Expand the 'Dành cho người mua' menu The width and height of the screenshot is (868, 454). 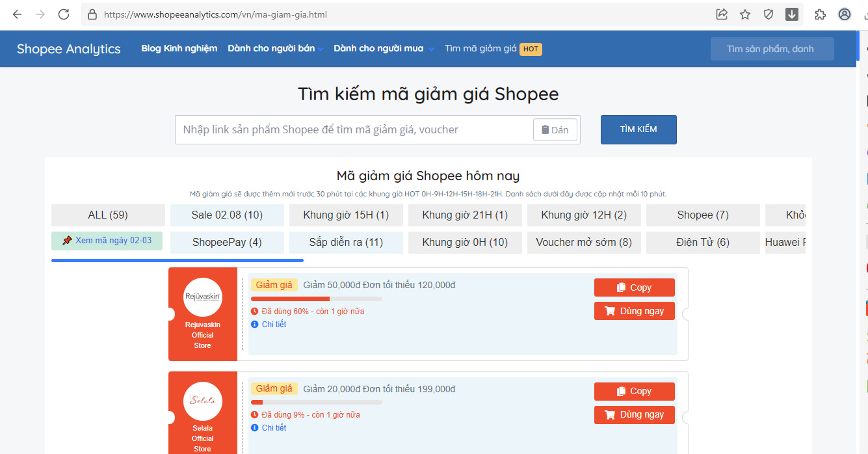pos(383,49)
